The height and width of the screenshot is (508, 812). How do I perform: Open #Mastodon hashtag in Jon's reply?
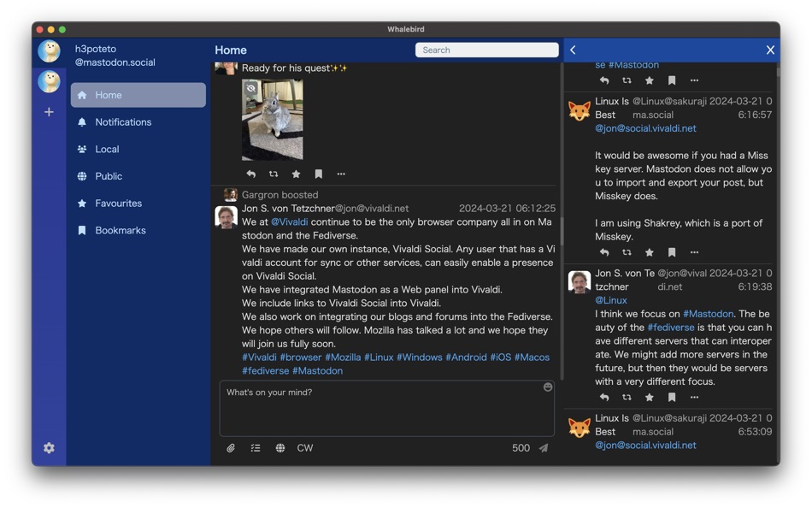tap(708, 314)
